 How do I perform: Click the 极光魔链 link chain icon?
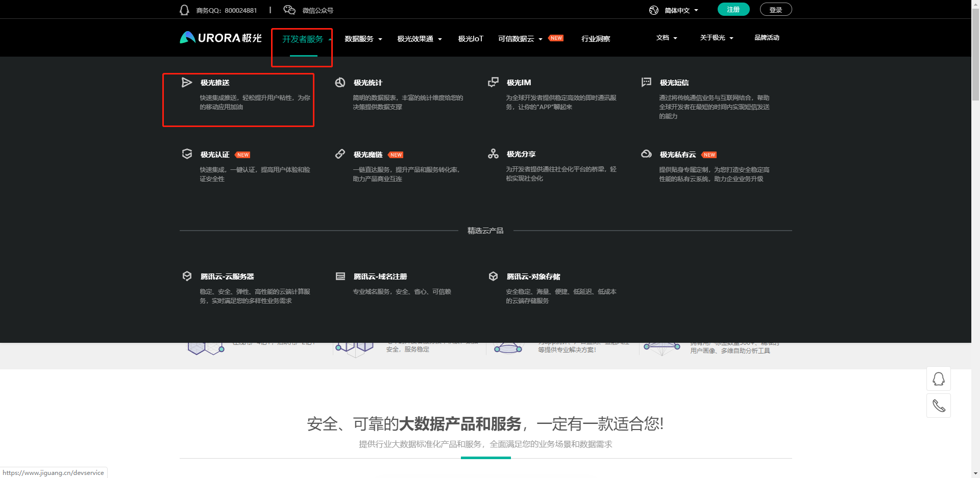point(340,154)
